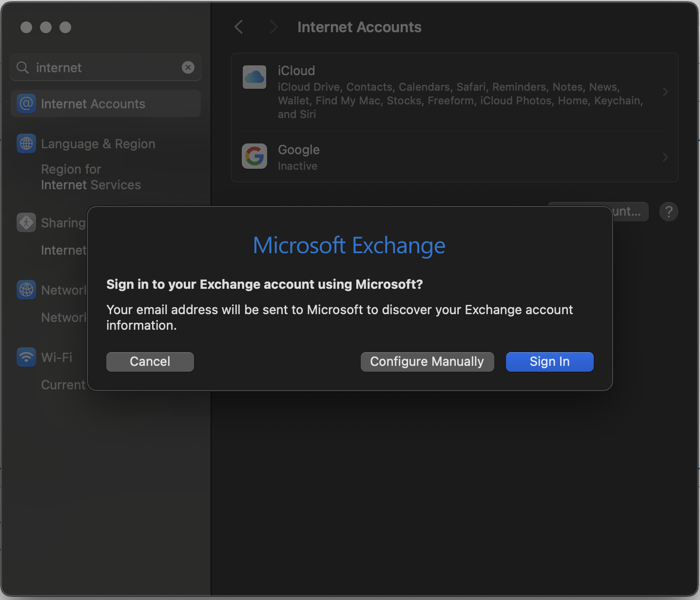The width and height of the screenshot is (700, 600).
Task: Focus the search field containing internet
Action: point(106,67)
